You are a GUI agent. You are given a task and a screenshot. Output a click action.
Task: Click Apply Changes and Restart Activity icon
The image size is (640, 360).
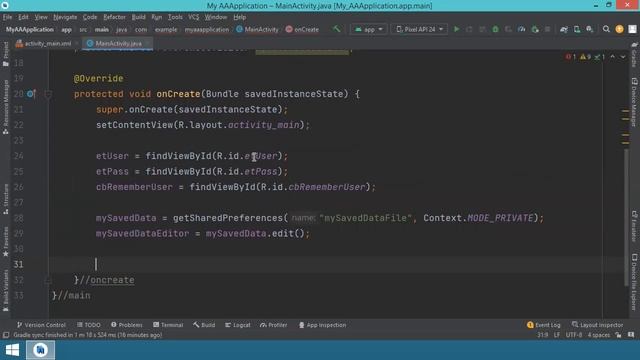(469, 29)
